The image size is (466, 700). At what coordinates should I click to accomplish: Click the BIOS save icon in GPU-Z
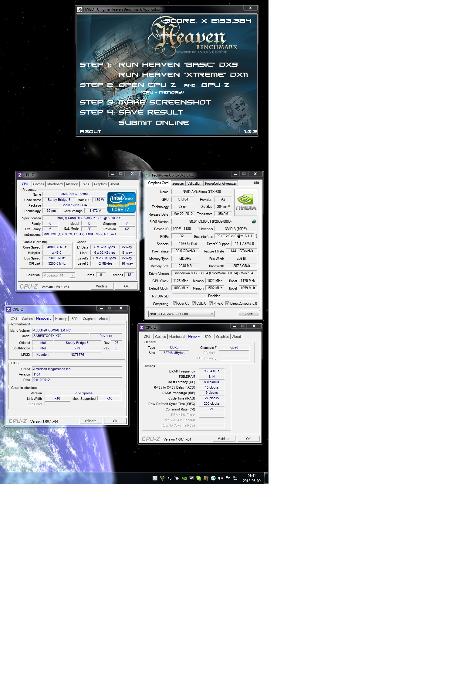254,221
